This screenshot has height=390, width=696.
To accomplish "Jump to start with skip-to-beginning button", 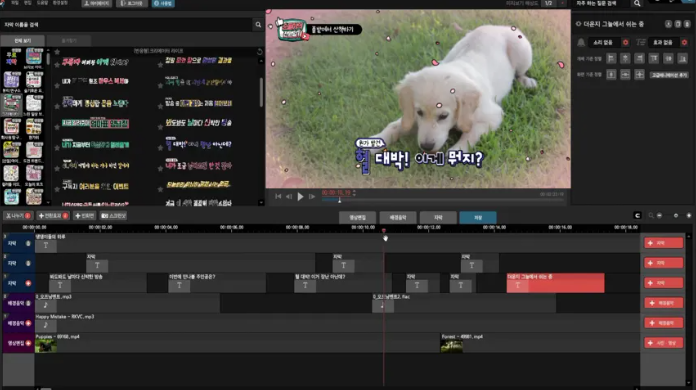I will 278,196.
